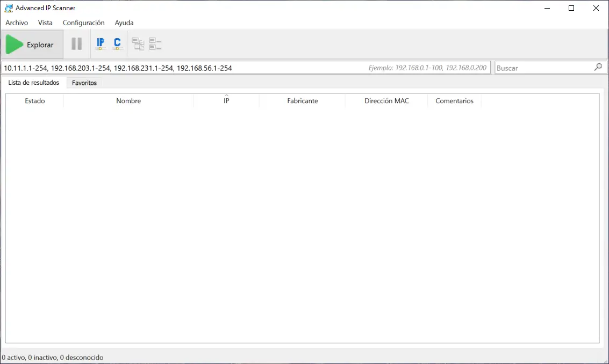
Task: Reverse the IP column sort order
Action: tap(226, 100)
